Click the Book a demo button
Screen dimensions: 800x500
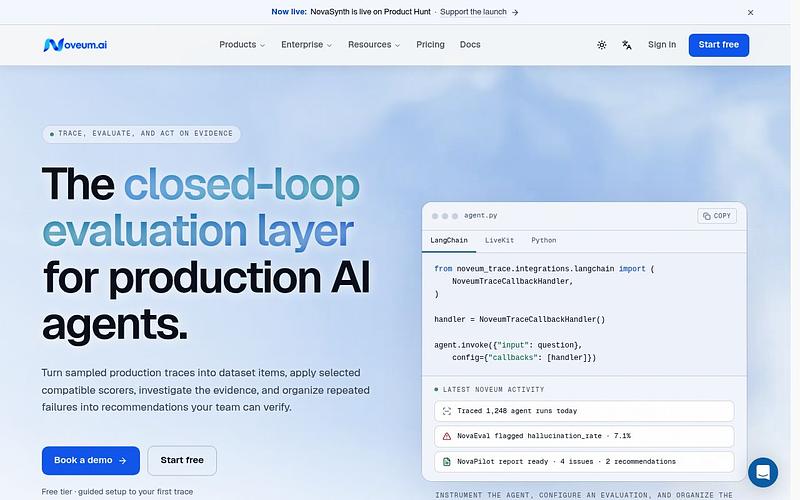(x=91, y=460)
